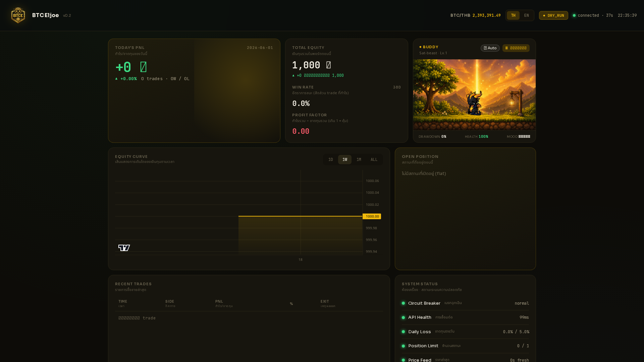Click the '0 trades · 0W / 0L' text
This screenshot has width=644, height=362.
point(165,79)
